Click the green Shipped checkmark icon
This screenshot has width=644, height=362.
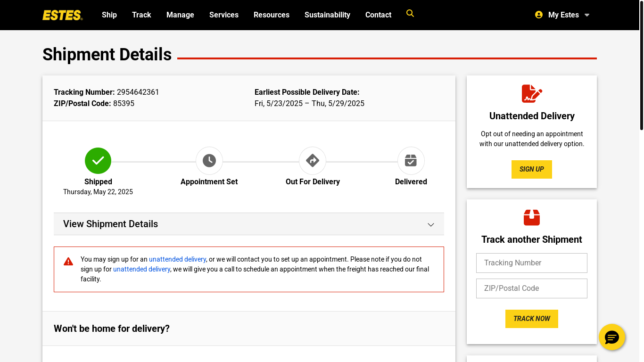click(x=98, y=161)
